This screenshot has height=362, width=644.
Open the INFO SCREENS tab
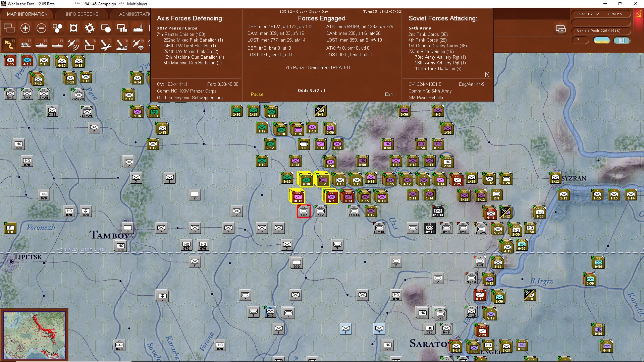pos(82,14)
